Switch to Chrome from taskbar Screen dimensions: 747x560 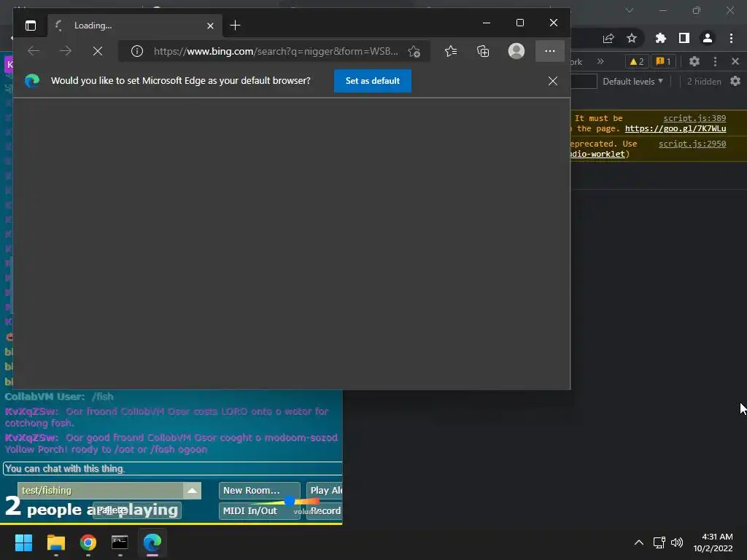pos(88,542)
